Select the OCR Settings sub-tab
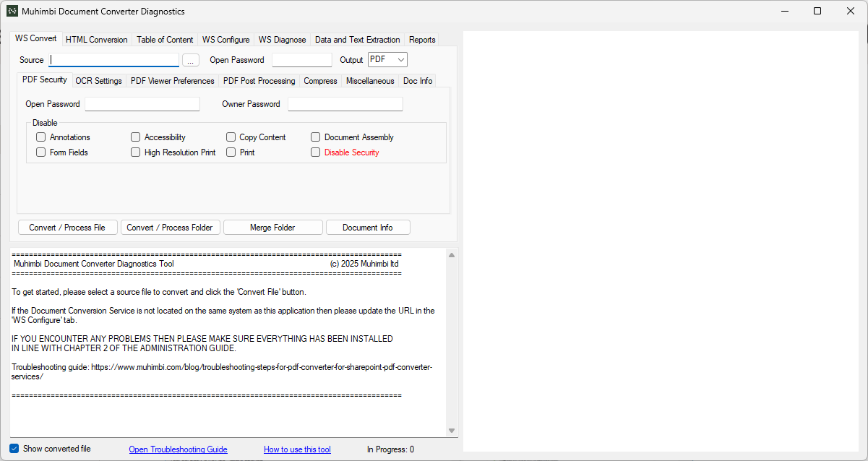 tap(98, 81)
